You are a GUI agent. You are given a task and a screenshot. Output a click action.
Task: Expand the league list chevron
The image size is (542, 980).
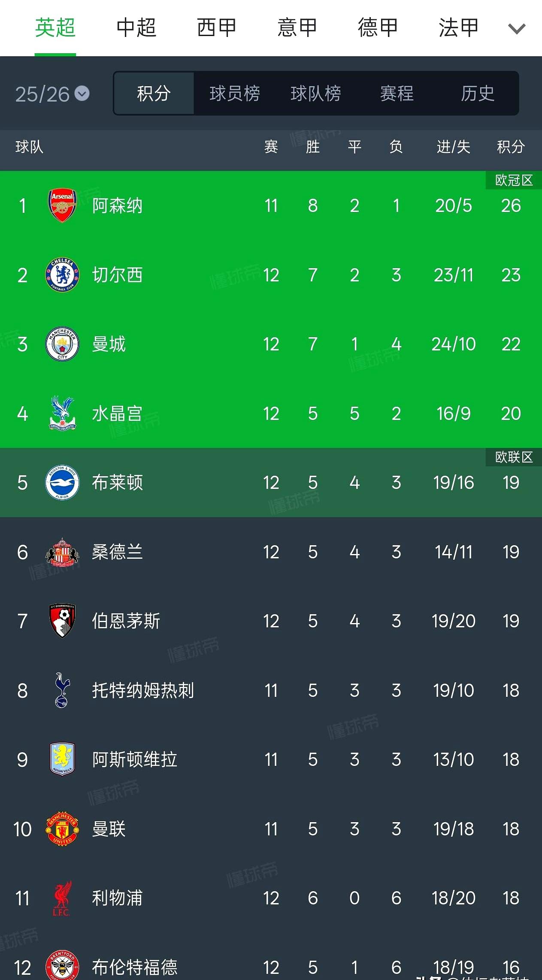516,29
